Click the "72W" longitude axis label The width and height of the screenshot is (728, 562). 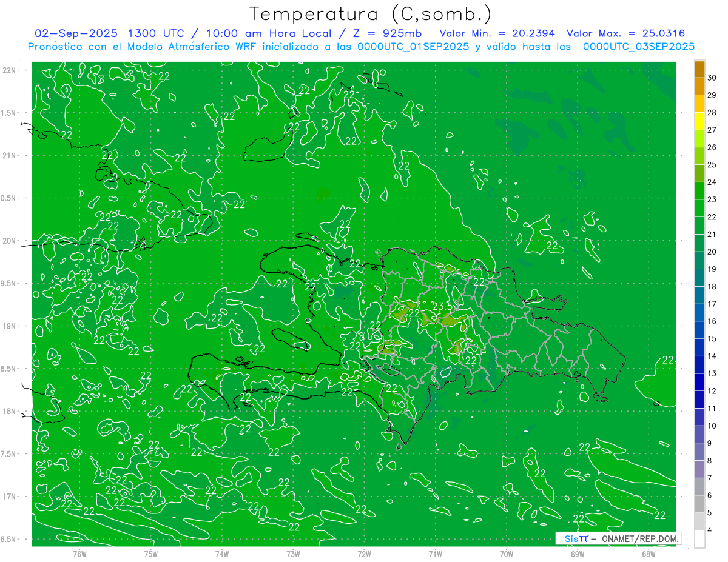point(364,554)
